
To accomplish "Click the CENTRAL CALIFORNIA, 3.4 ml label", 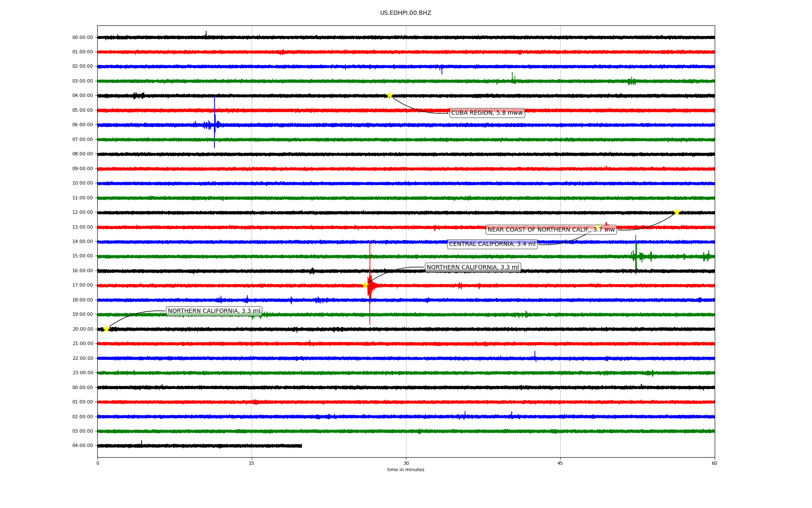I will tap(492, 244).
